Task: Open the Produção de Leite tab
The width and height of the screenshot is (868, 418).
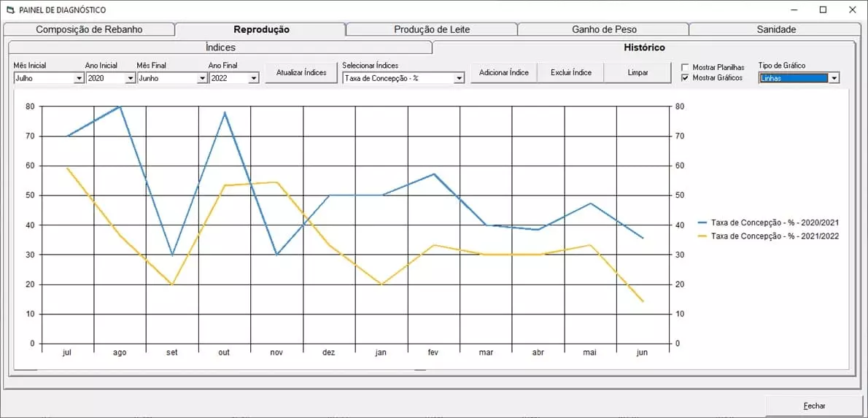Action: [x=432, y=30]
